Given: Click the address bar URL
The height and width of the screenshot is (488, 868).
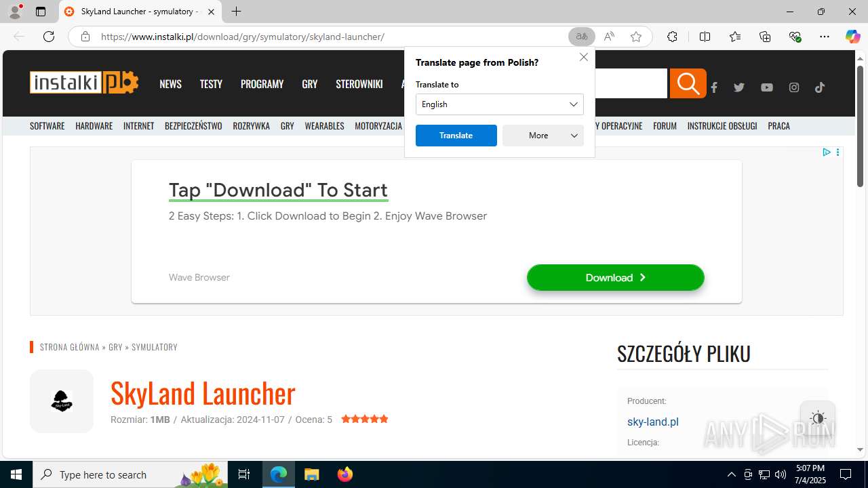Looking at the screenshot, I should point(243,37).
